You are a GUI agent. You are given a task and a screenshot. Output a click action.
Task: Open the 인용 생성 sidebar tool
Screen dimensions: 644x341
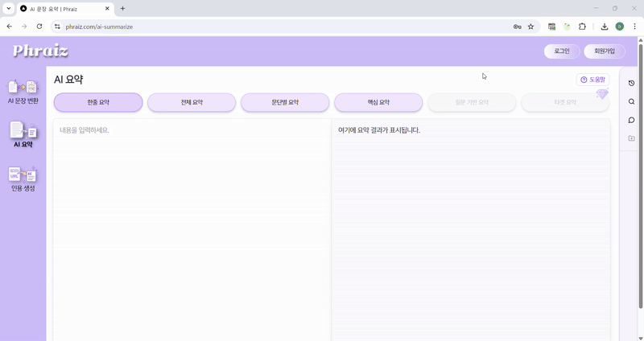click(x=23, y=179)
